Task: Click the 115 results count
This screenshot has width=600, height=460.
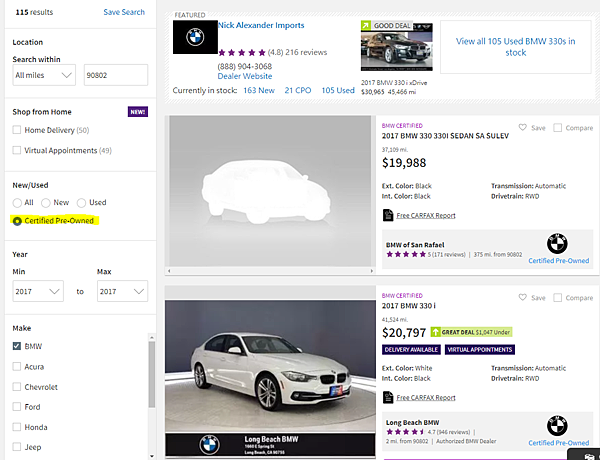Action: (x=34, y=12)
